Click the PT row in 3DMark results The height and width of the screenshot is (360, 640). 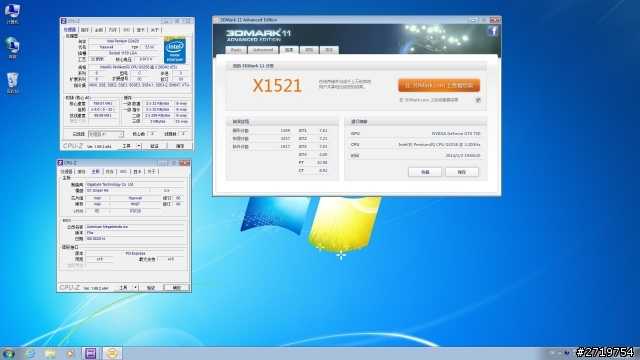(313, 162)
